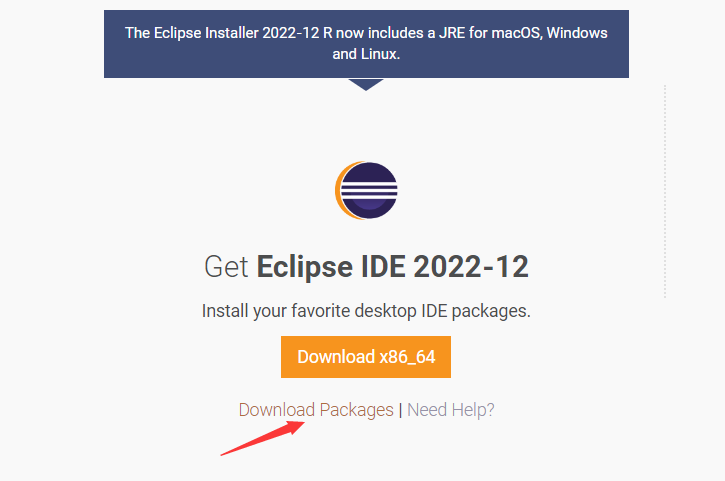Click the Eclipse logo icon
The width and height of the screenshot is (725, 481).
[x=367, y=190]
